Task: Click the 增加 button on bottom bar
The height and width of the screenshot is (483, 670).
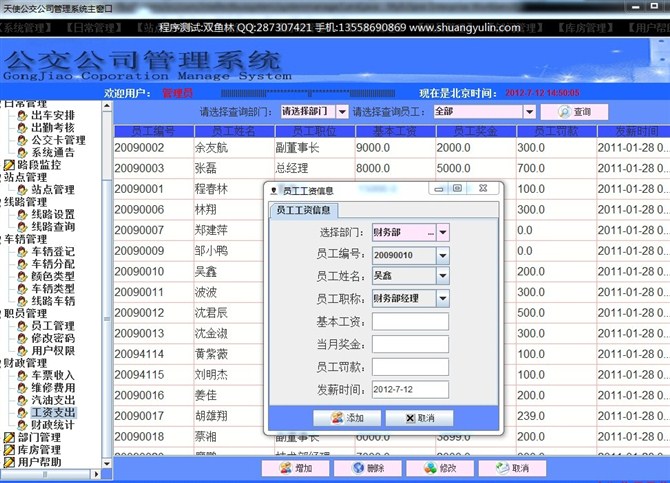Action: (296, 468)
